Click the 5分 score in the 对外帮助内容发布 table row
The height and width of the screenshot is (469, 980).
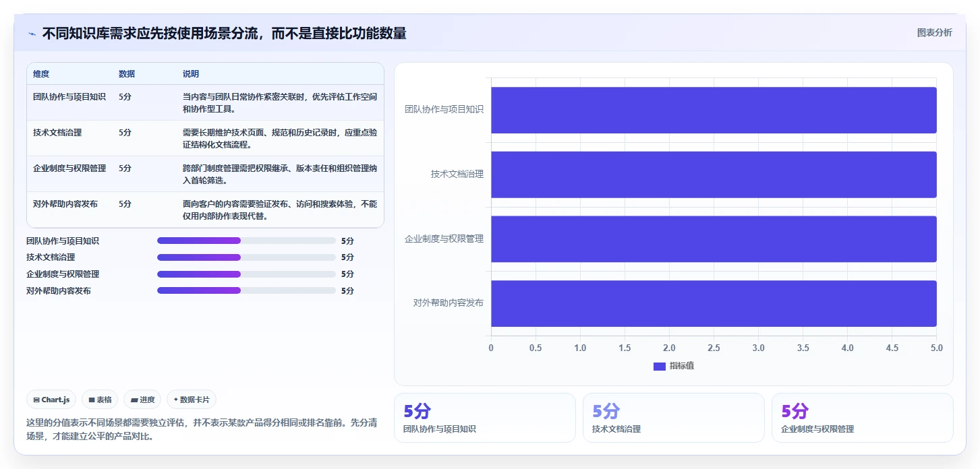(x=125, y=204)
